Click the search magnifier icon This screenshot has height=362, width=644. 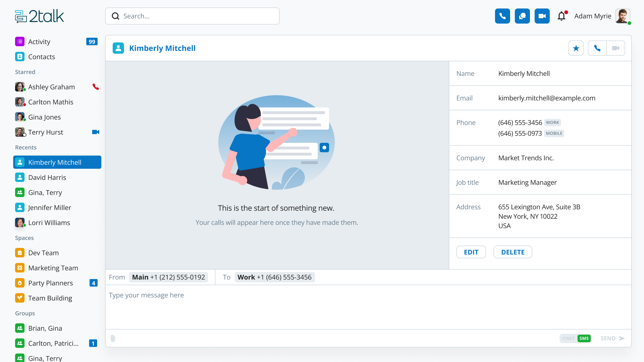115,16
